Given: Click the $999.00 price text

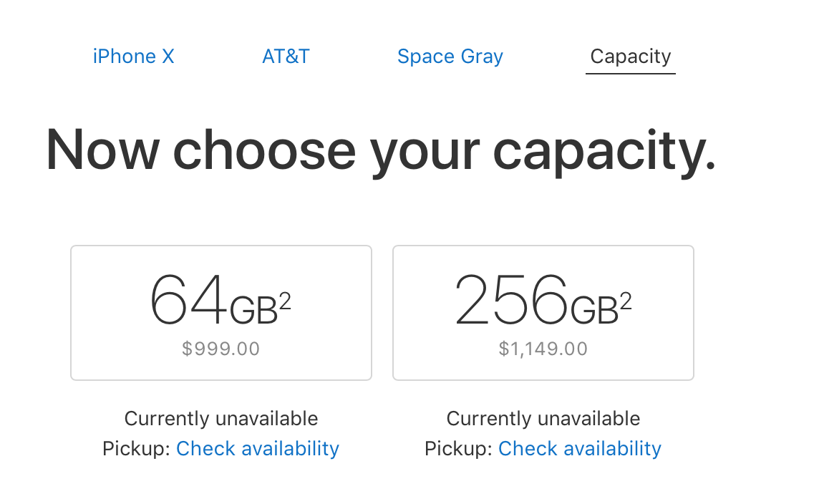Looking at the screenshot, I should click(x=221, y=349).
